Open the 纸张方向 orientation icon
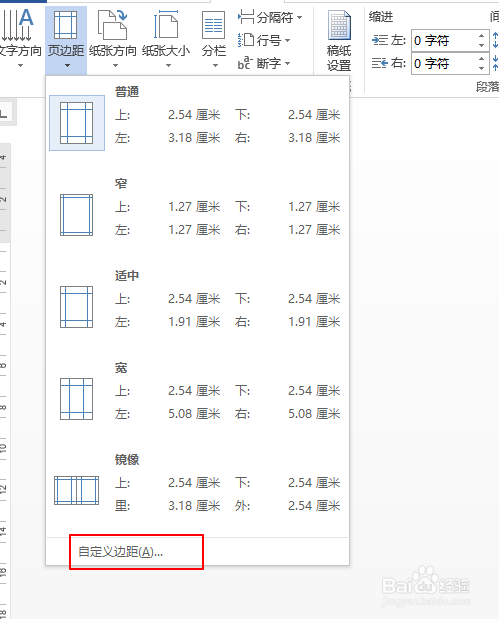 (x=113, y=25)
